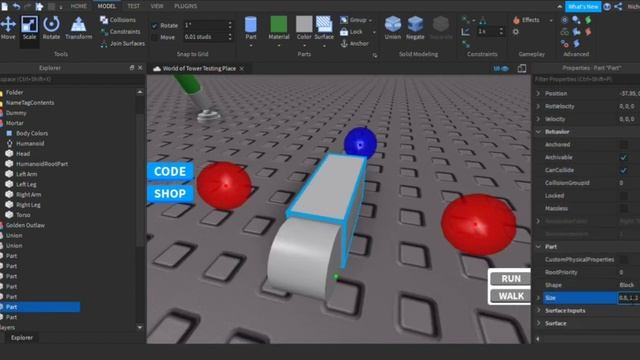Image resolution: width=640 pixels, height=360 pixels.
Task: Close the Explorer panel
Action: (x=140, y=68)
